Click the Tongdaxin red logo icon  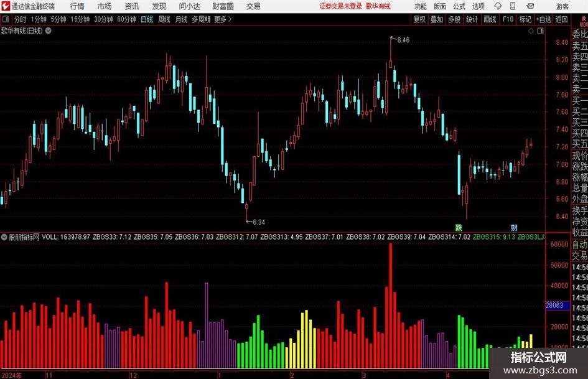6,6
